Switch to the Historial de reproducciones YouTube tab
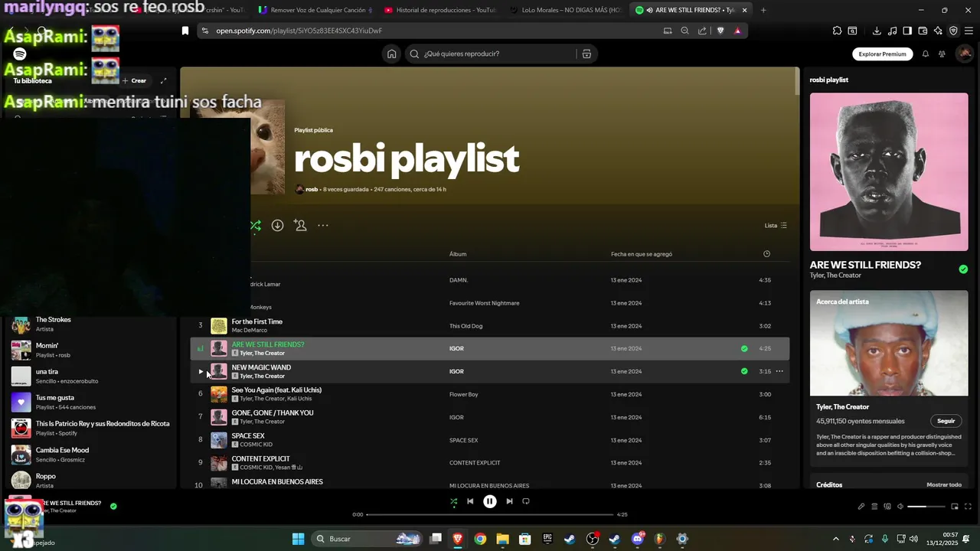The height and width of the screenshot is (551, 980). [x=439, y=10]
